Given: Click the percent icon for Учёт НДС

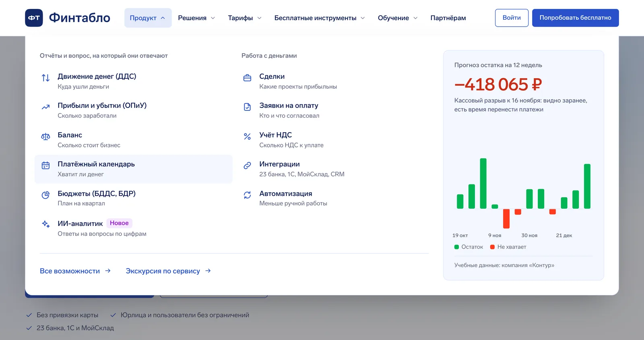Looking at the screenshot, I should 247,137.
